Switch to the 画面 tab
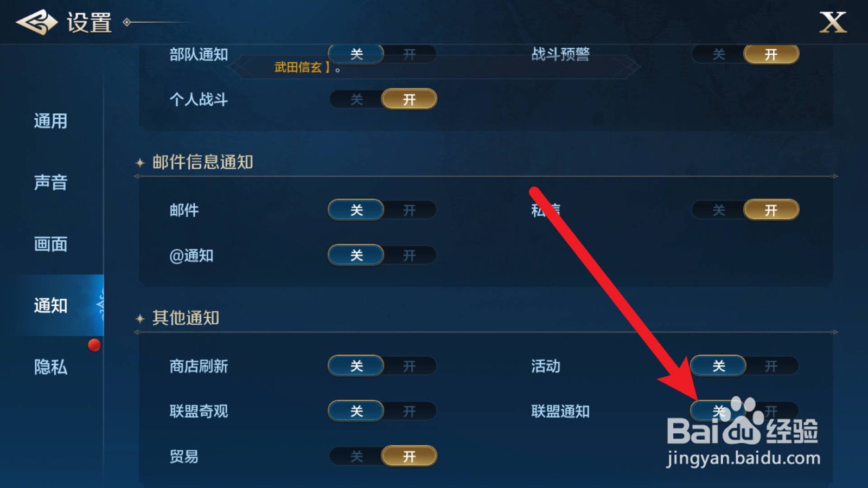 tap(51, 244)
